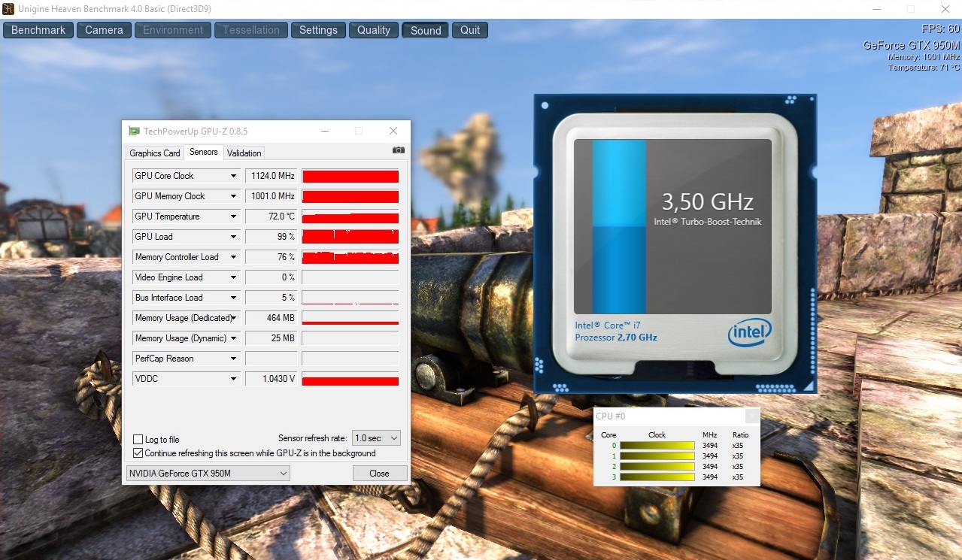Close GPU-Z using the title bar X
Screen dimensions: 962x560
click(x=393, y=131)
